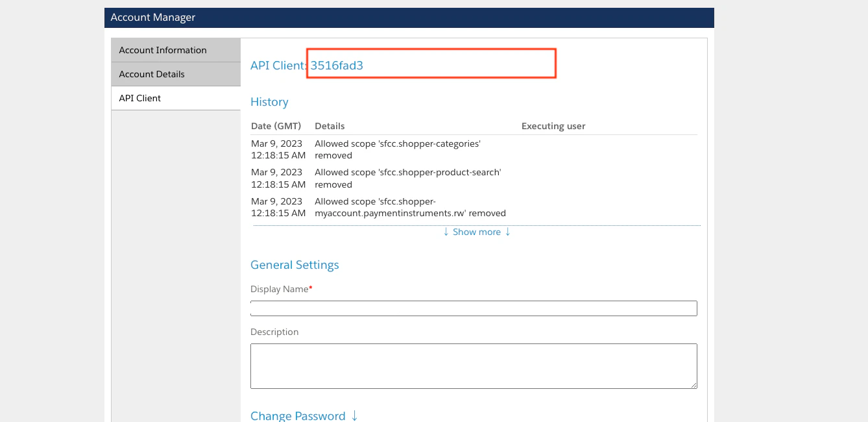Viewport: 868px width, 422px height.
Task: Click the Description text area
Action: pyautogui.click(x=474, y=366)
